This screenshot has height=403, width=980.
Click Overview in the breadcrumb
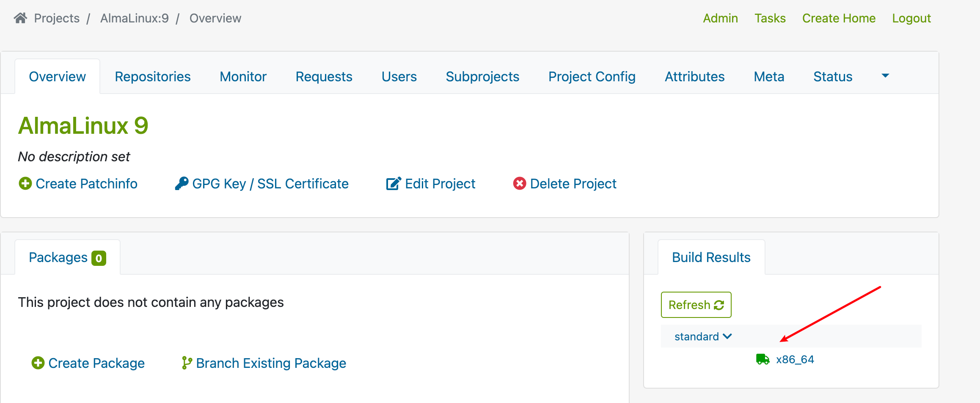click(x=215, y=18)
